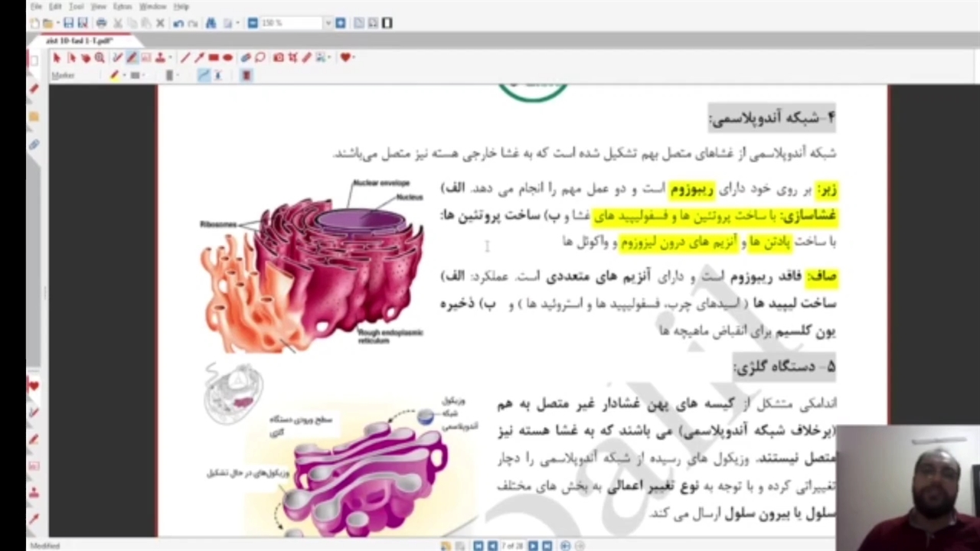Image resolution: width=980 pixels, height=551 pixels.
Task: Select the arrow line drawing tool
Action: click(x=199, y=58)
